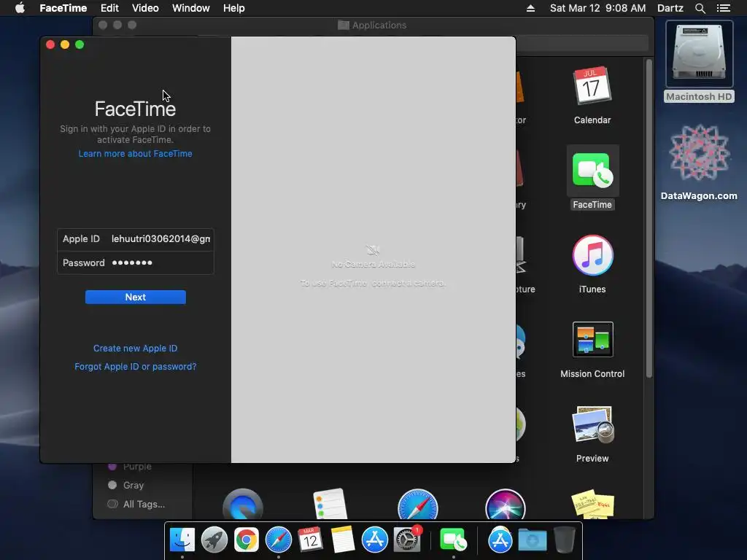Close the FaceTime window red button

50,44
